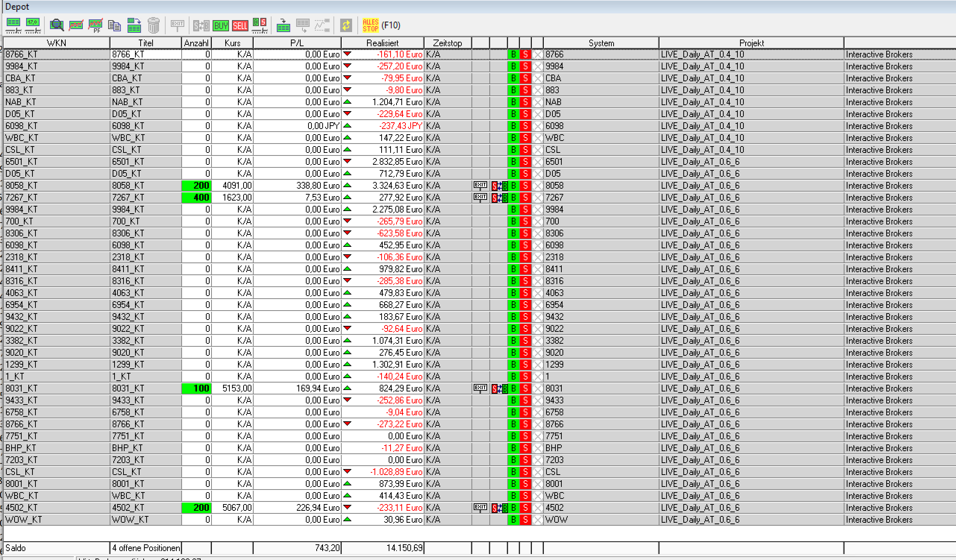
Task: Sort by the Realisiert column header
Action: [x=382, y=43]
